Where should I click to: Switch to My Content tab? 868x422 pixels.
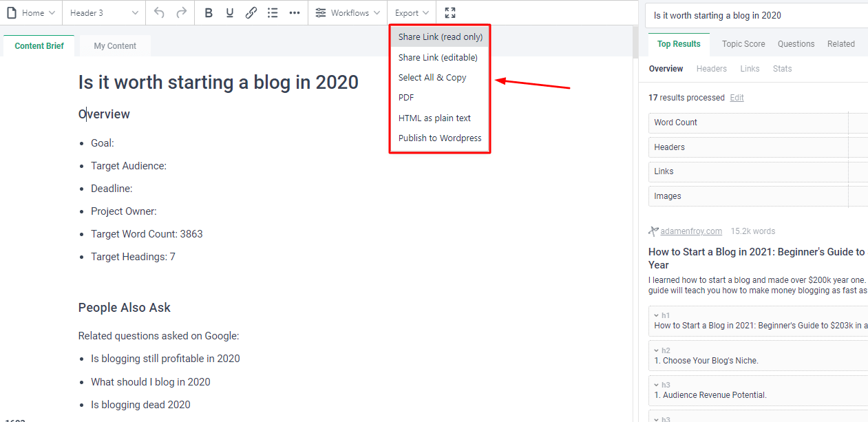coord(115,46)
